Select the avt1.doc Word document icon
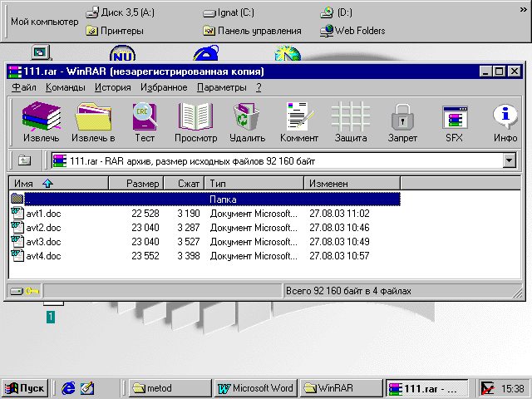This screenshot has height=399, width=532. pyautogui.click(x=17, y=214)
